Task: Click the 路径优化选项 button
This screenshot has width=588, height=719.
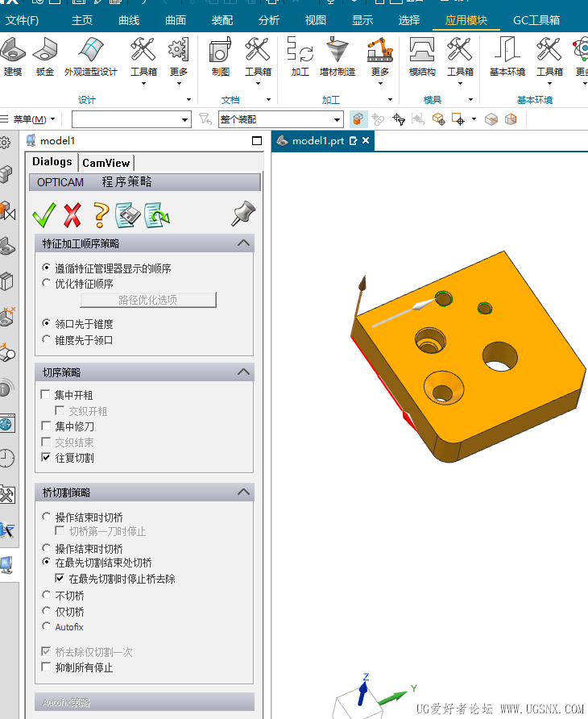Action: pyautogui.click(x=148, y=300)
